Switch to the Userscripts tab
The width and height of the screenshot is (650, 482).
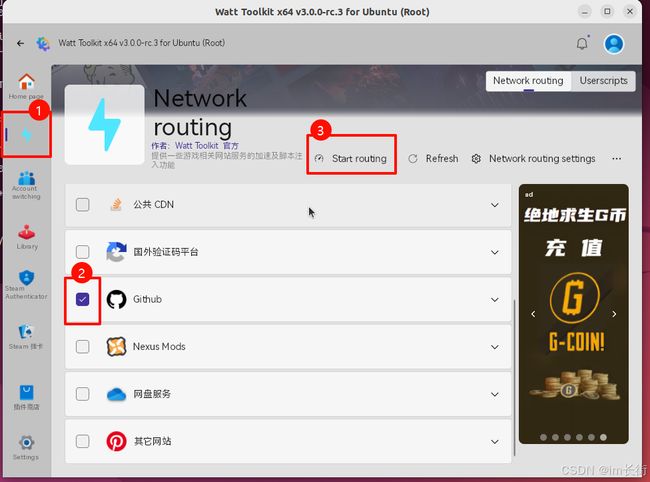coord(603,81)
